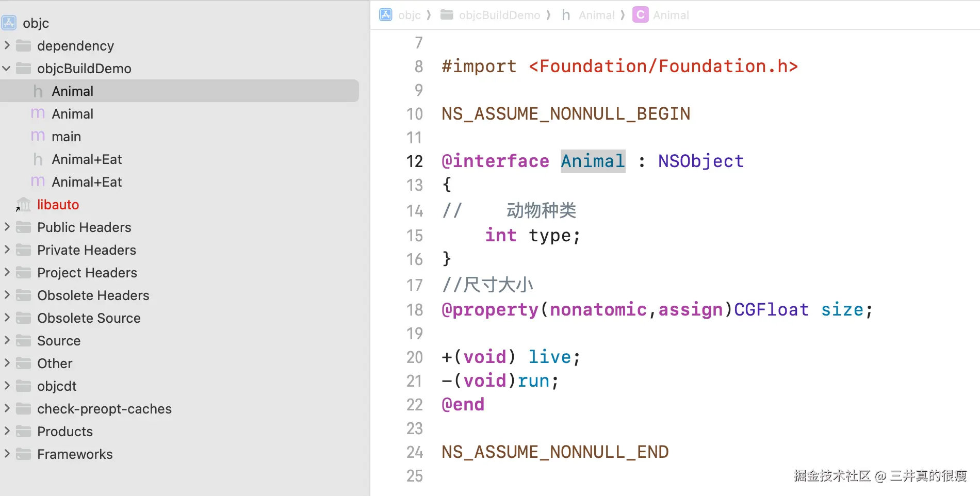Expand the dependency folder
980x496 pixels.
point(7,45)
